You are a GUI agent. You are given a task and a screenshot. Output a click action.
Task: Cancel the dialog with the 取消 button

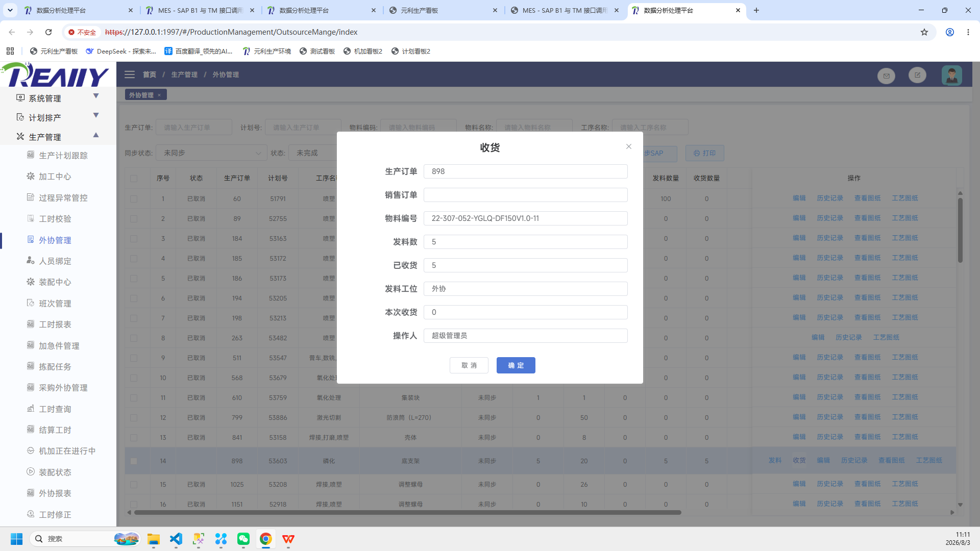pyautogui.click(x=469, y=365)
